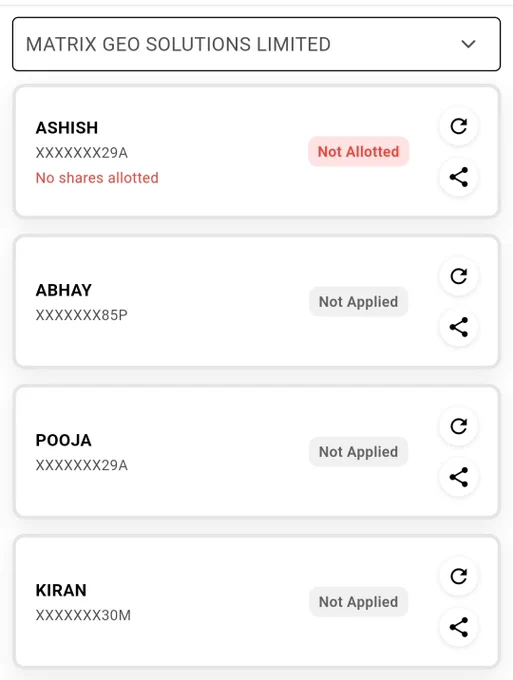Refresh allotment status for ABHAY
The image size is (513, 680).
point(458,276)
